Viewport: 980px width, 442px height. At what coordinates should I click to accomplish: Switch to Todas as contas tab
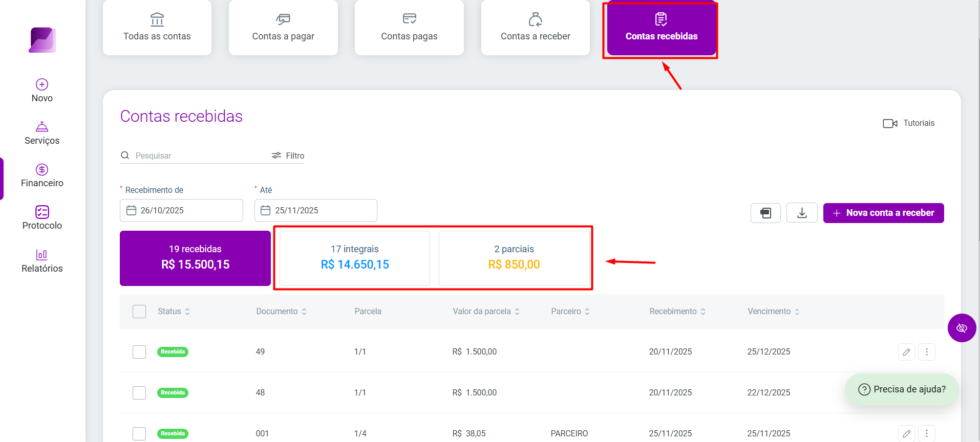click(157, 28)
